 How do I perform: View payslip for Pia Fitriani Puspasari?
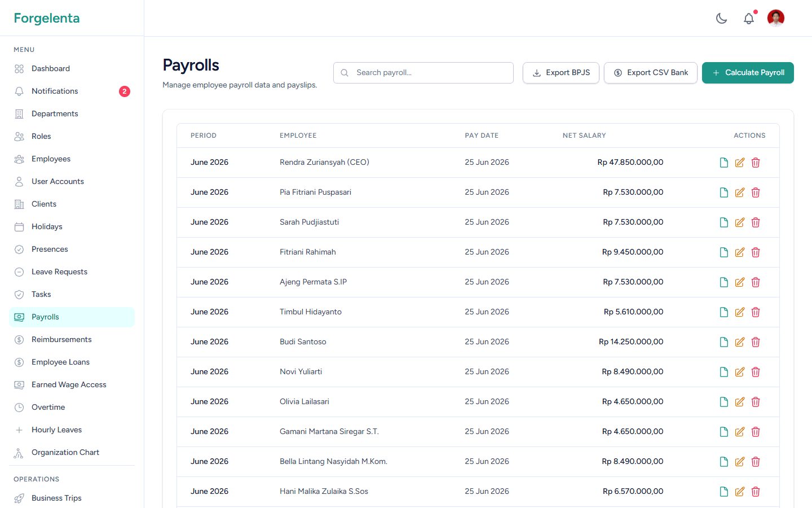pos(724,192)
